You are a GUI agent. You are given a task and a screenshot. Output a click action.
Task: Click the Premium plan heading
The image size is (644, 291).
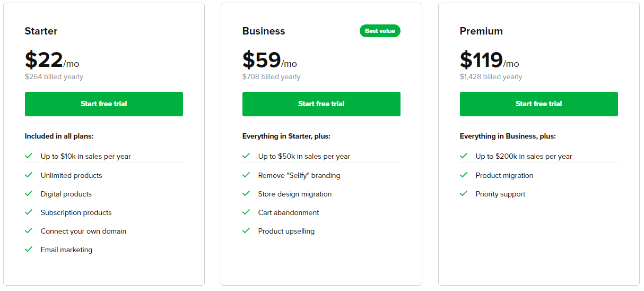point(481,31)
